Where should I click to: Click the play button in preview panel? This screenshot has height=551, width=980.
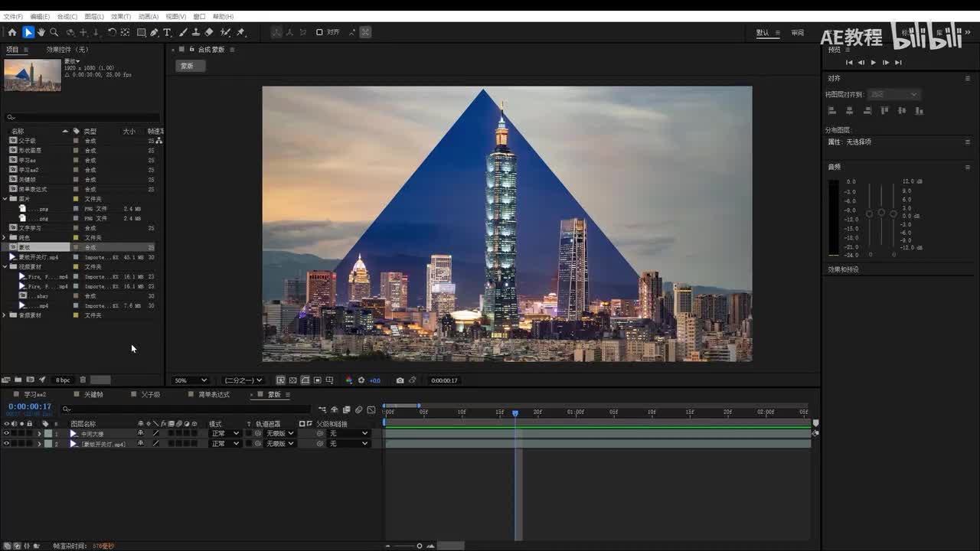[x=874, y=63]
